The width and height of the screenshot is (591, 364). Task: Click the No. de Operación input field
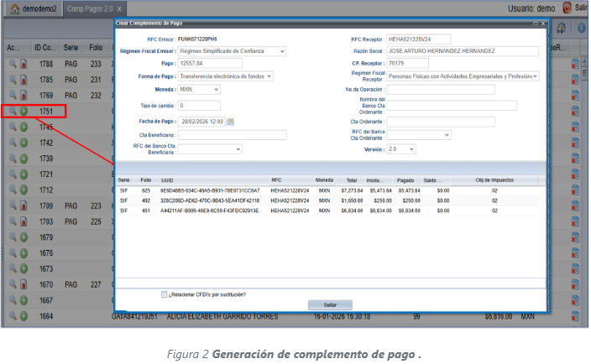[440, 89]
